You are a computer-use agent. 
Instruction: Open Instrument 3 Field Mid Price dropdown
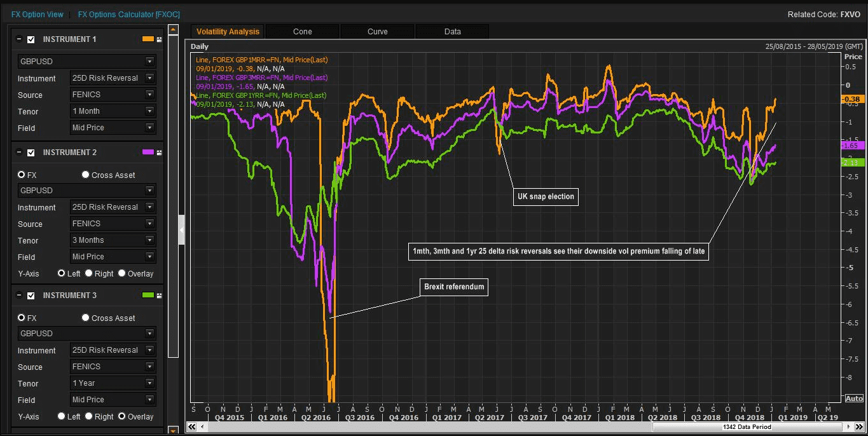tap(113, 400)
